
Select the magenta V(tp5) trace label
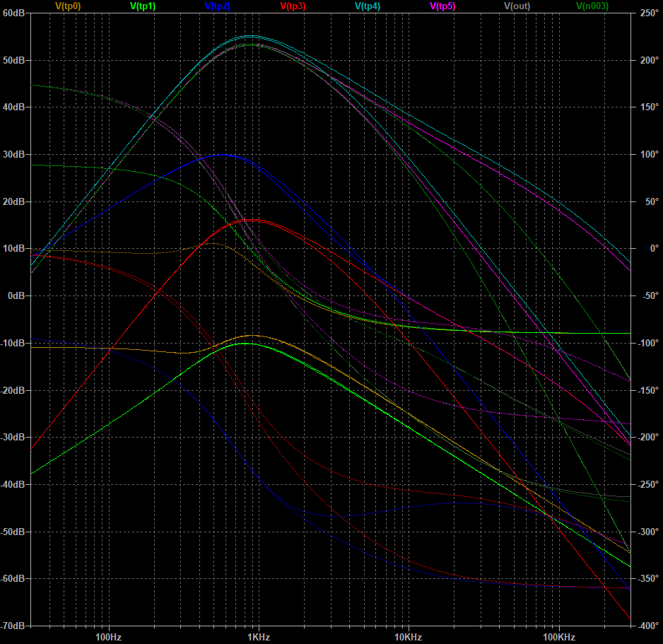click(x=442, y=6)
